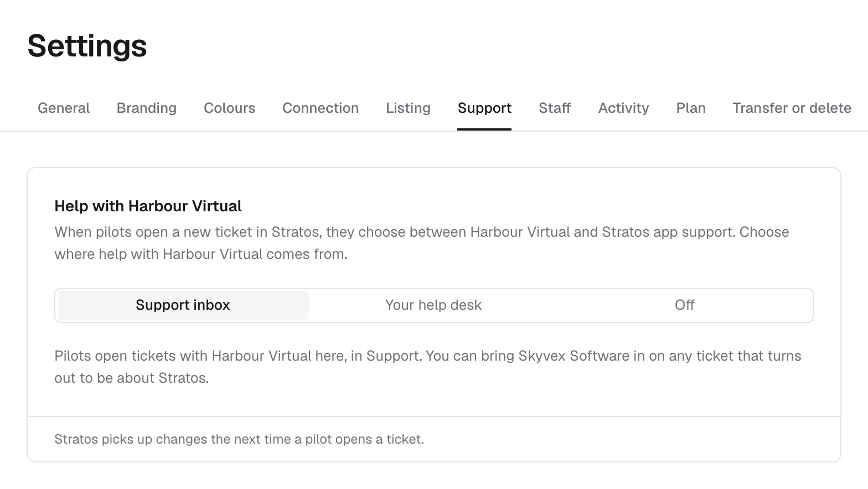Open the Staff tab
The image size is (868, 489).
[x=555, y=108]
